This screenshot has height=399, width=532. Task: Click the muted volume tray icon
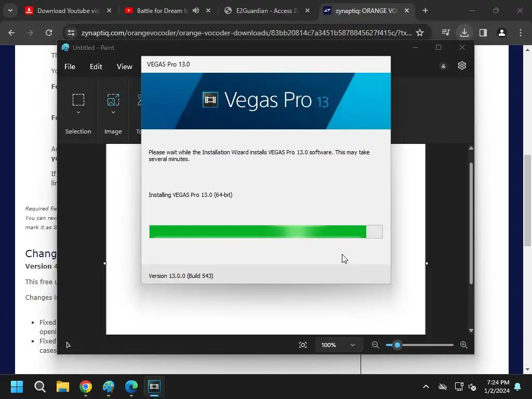tap(472, 387)
